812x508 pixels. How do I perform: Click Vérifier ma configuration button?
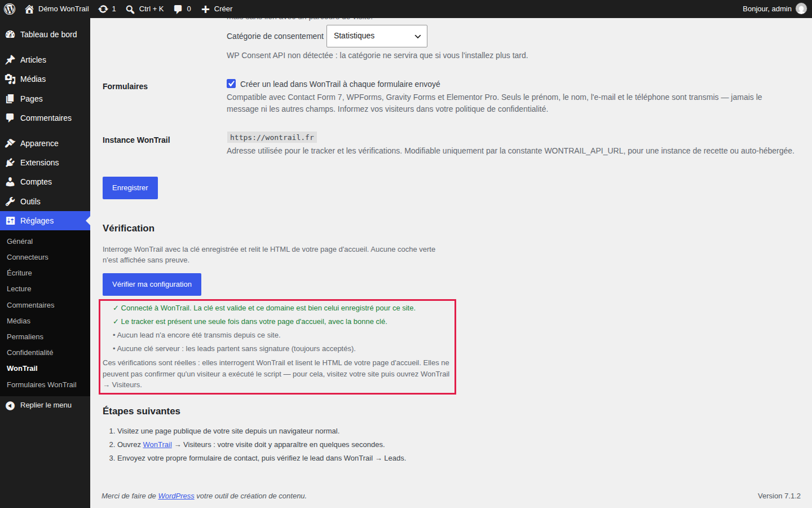[x=152, y=284]
